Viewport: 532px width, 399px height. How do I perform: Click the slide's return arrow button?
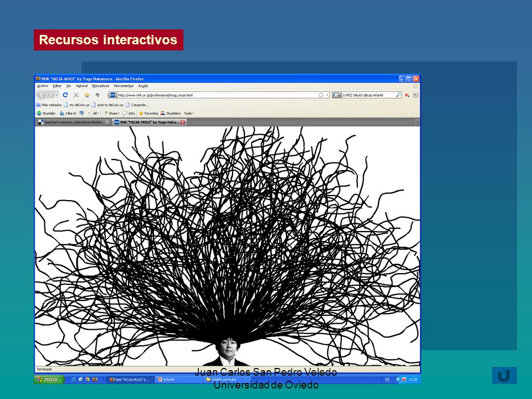click(x=504, y=375)
